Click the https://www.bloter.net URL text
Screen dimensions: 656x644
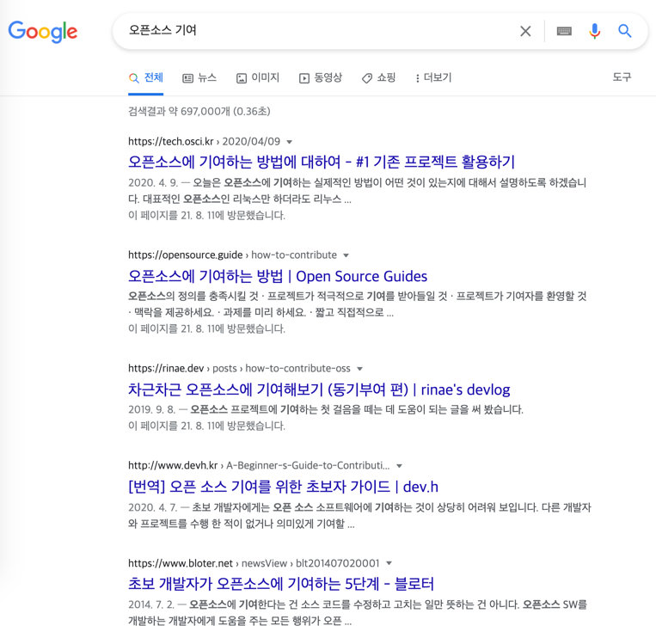point(181,563)
